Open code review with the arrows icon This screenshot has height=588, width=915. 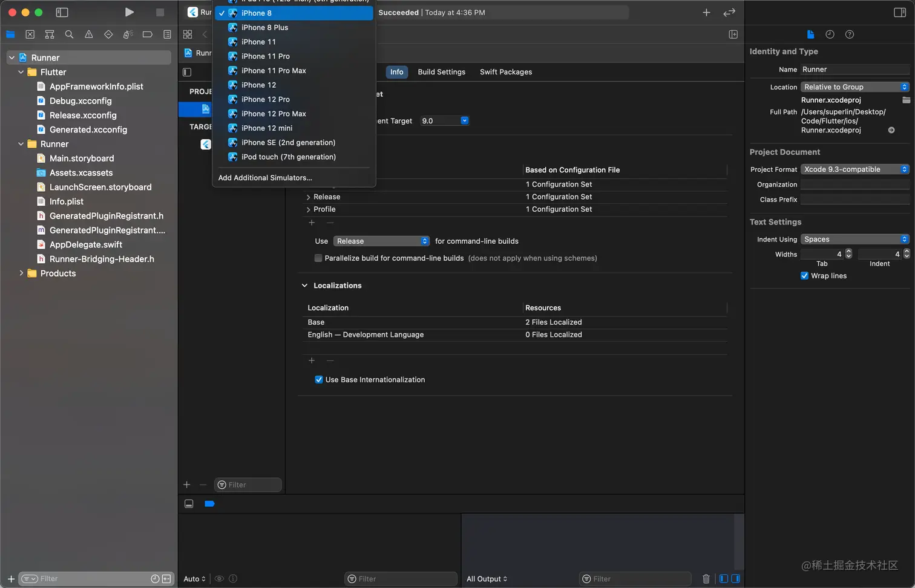point(729,12)
